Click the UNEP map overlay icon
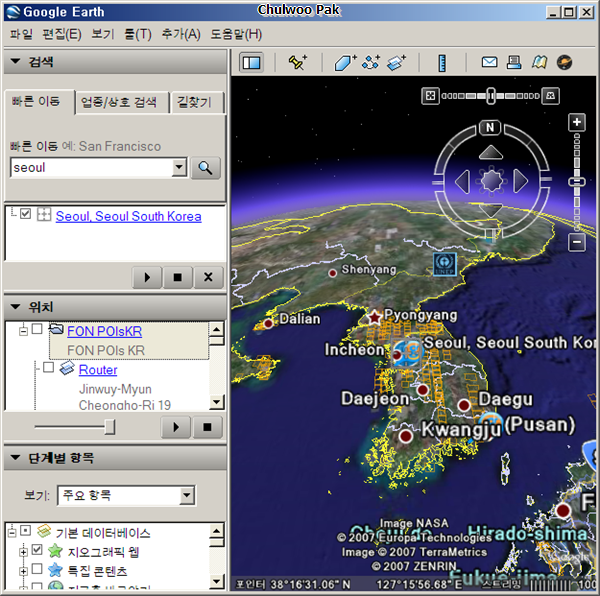Viewport: 600px width, 596px height. (445, 264)
